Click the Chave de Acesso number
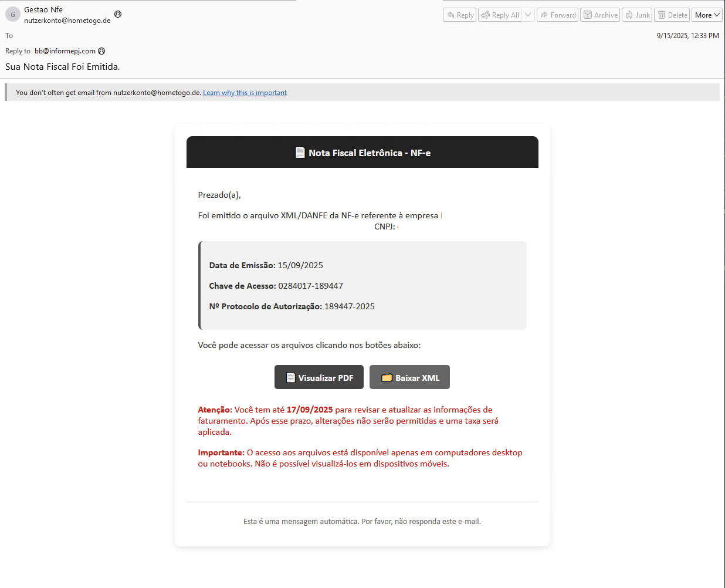Viewport: 725px width, 588px height. click(310, 286)
